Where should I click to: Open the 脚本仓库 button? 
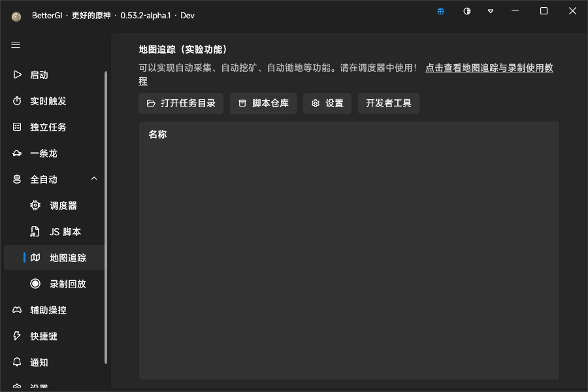pyautogui.click(x=263, y=103)
